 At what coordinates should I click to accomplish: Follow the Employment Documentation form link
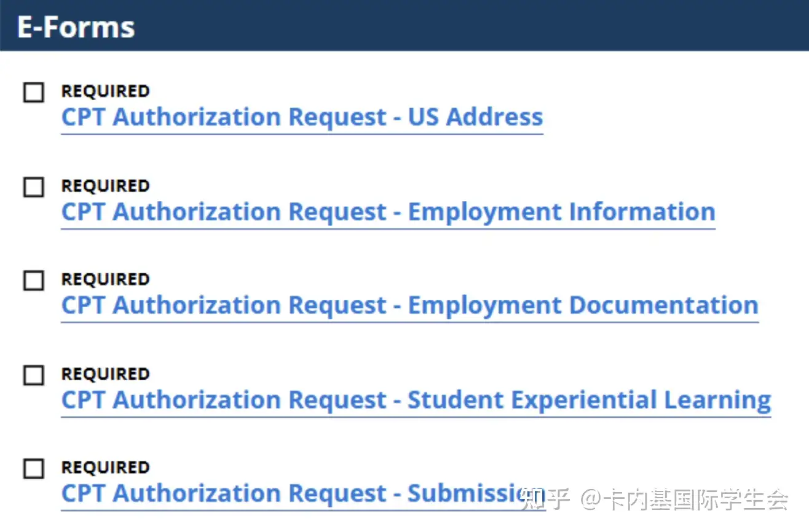coord(410,305)
